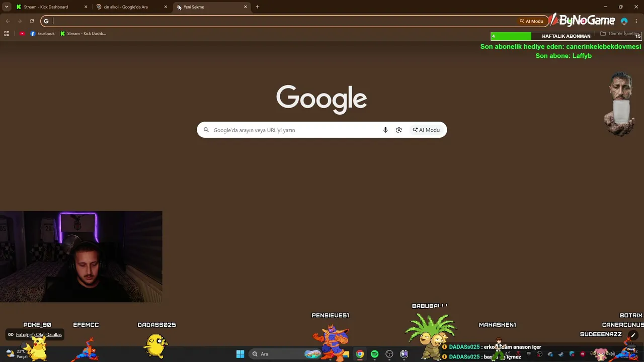This screenshot has width=644, height=362.
Task: Open AI Modu from the Google search box
Action: (426, 130)
